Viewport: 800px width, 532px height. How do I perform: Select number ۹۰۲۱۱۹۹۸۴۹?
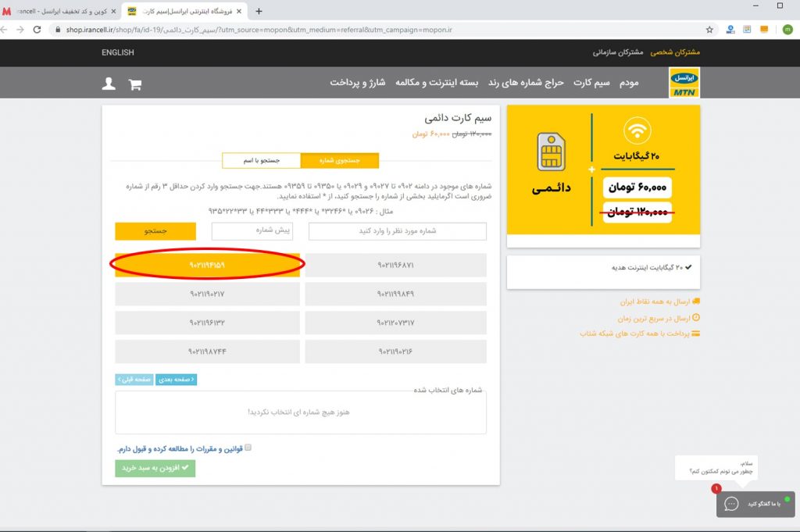396,295
